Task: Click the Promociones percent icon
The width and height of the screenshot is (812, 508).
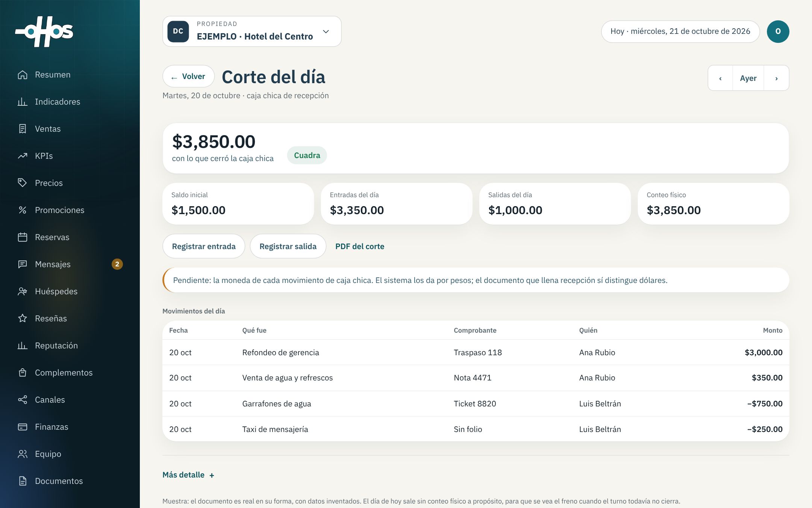Action: click(23, 210)
